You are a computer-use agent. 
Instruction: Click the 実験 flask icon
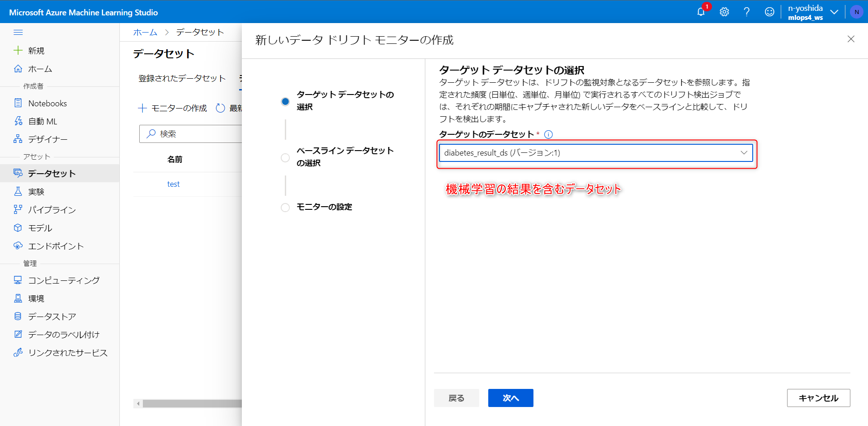pyautogui.click(x=18, y=191)
